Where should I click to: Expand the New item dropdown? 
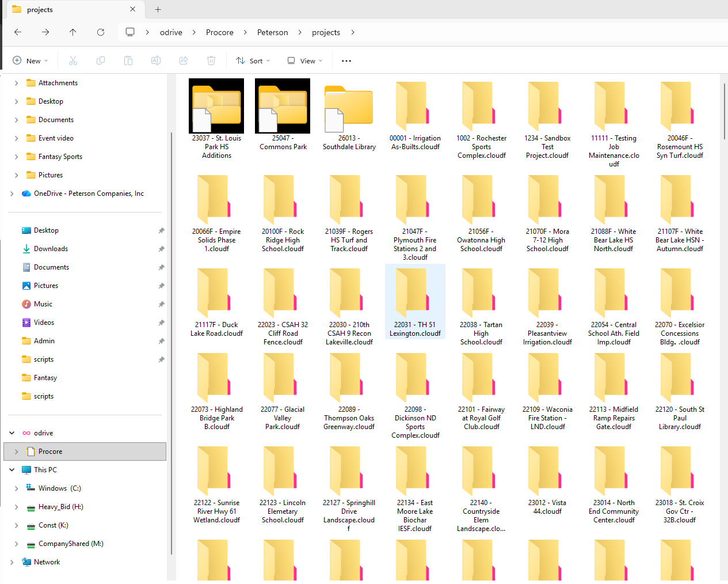(31, 60)
